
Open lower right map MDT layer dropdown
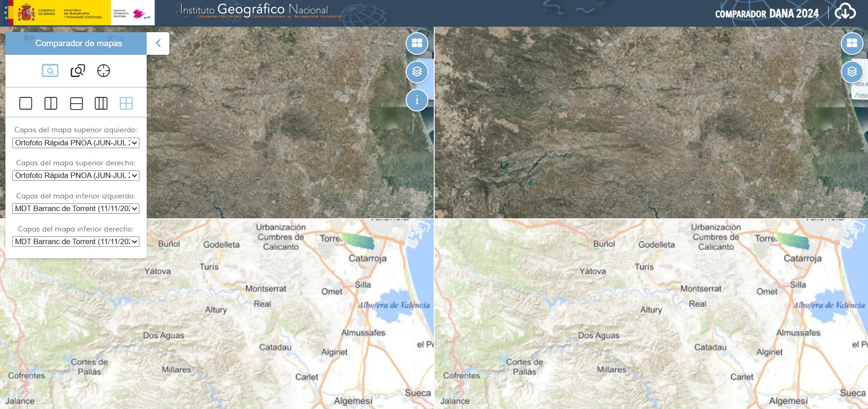pos(76,241)
